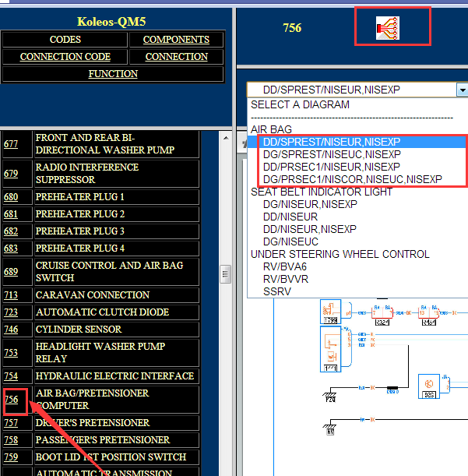Select DD/NISEUR,NISEXP seat belt option
The width and height of the screenshot is (468, 476).
310,229
